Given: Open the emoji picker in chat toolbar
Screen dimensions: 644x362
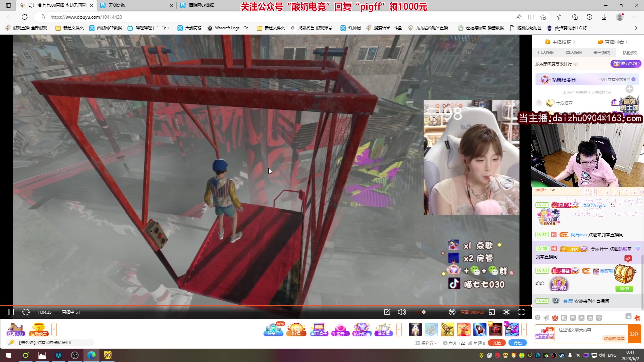Looking at the screenshot, I should click(x=538, y=318).
